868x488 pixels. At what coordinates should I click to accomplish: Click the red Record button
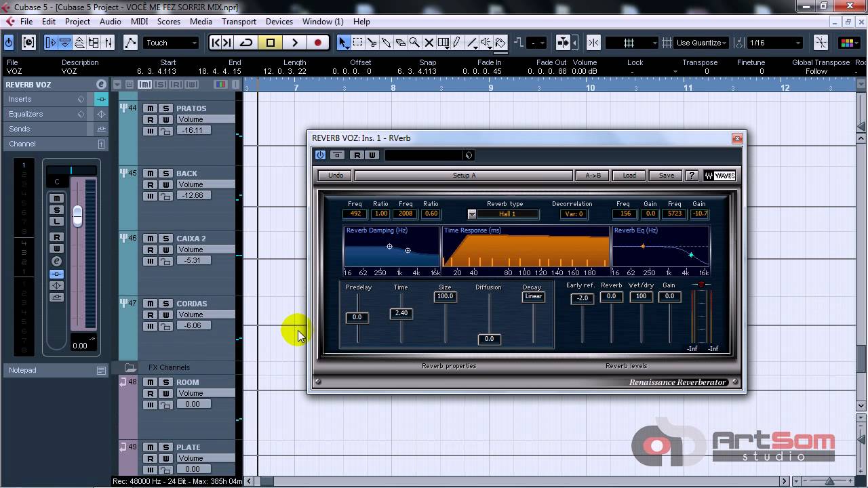(317, 43)
